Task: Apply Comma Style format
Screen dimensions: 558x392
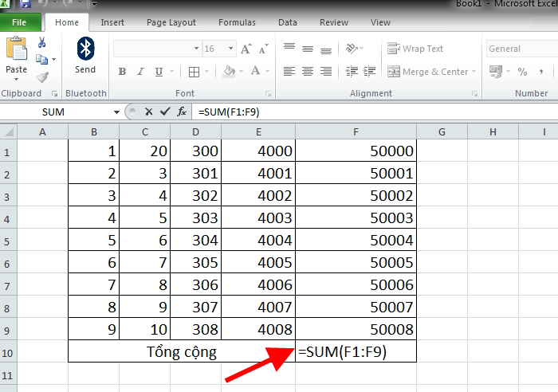Action: click(541, 72)
